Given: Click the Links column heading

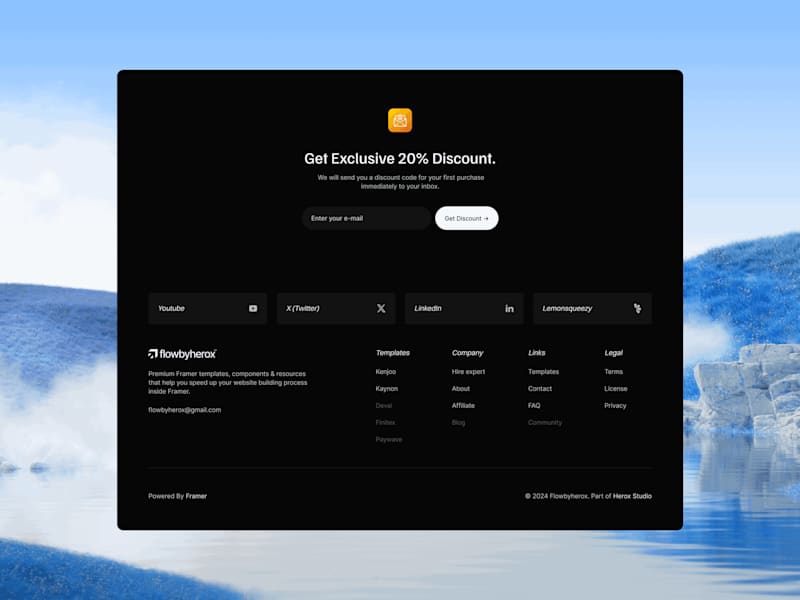Looking at the screenshot, I should (x=537, y=353).
